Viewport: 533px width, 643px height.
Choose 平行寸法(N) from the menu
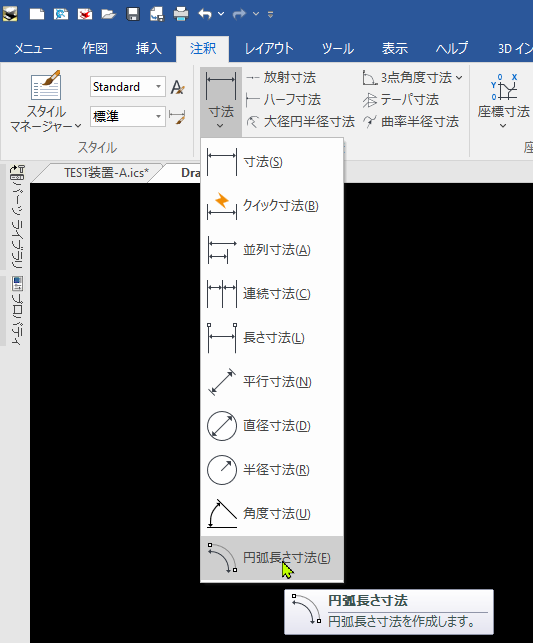tap(272, 382)
